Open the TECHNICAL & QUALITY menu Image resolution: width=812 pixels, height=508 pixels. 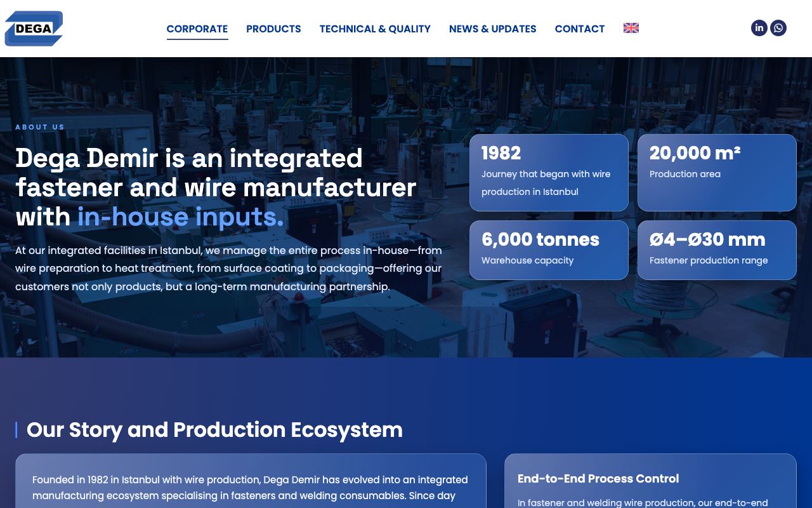tap(375, 29)
